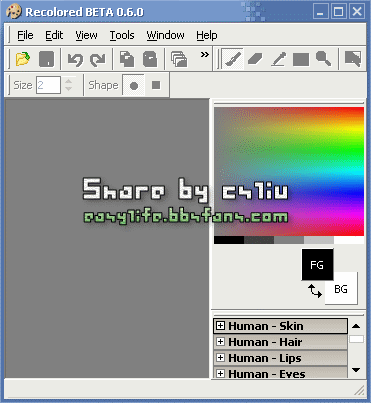Show more toolbar buttons with chevron
The width and height of the screenshot is (371, 403).
pyautogui.click(x=205, y=54)
